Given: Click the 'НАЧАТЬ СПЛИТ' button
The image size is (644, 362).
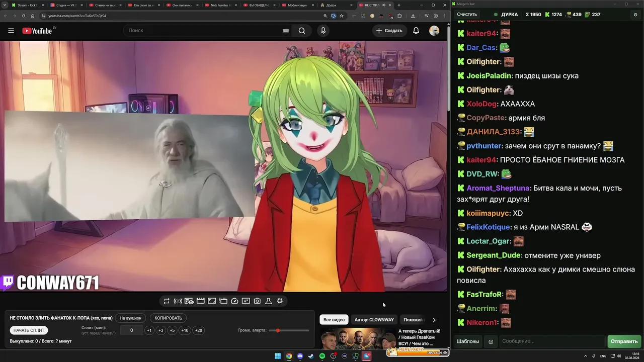Looking at the screenshot, I should tap(29, 330).
